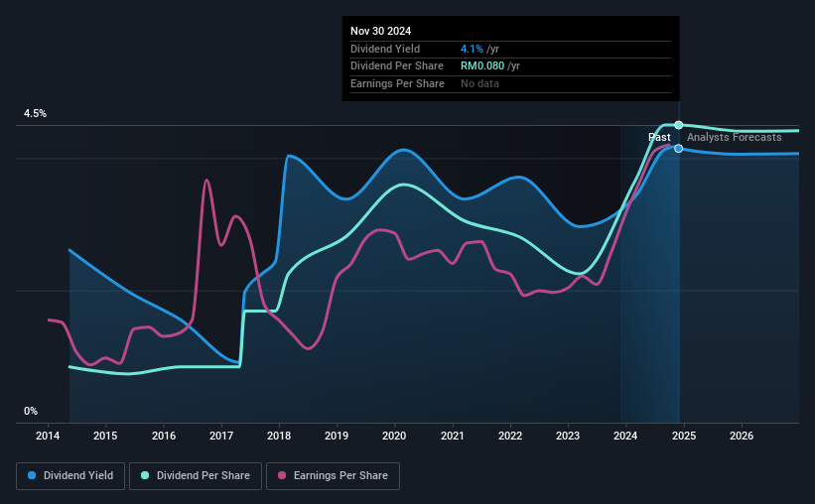The image size is (815, 504).
Task: Select the teal data point at Nov 2024
Action: [x=679, y=125]
